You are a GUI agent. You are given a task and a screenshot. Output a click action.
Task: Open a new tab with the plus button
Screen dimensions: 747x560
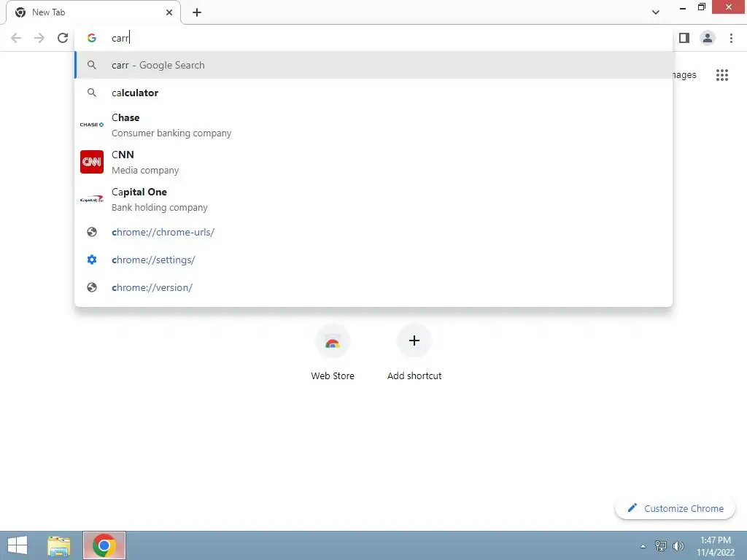coord(197,12)
